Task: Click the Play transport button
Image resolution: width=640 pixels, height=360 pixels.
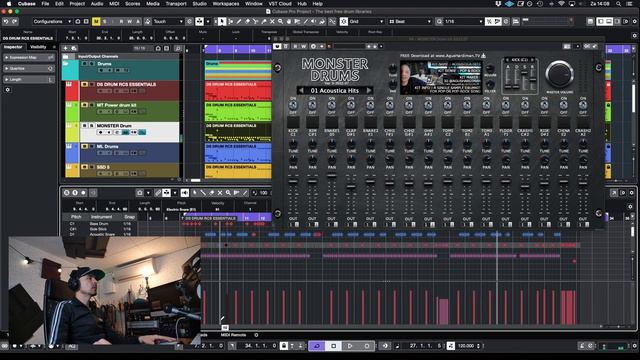Action: [350, 346]
